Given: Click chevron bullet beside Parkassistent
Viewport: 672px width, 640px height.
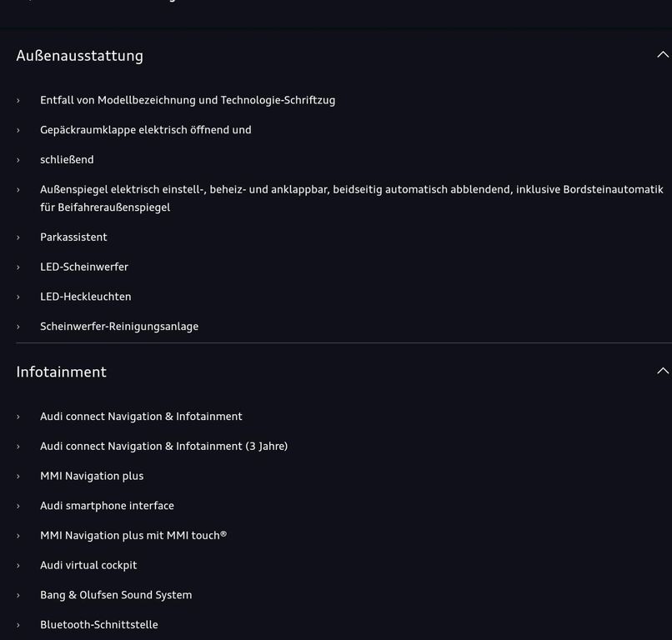Looking at the screenshot, I should [x=18, y=237].
